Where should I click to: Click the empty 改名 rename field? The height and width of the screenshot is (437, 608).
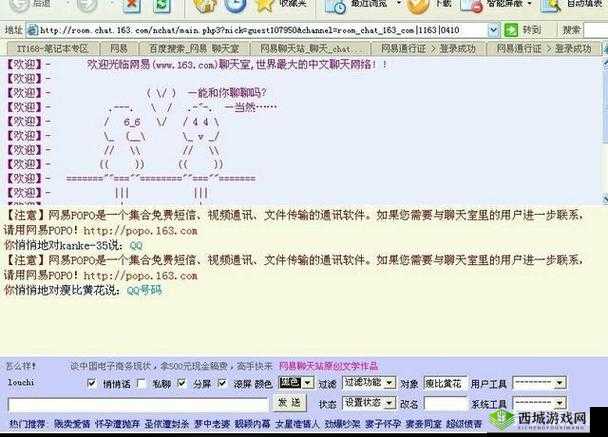coord(445,404)
